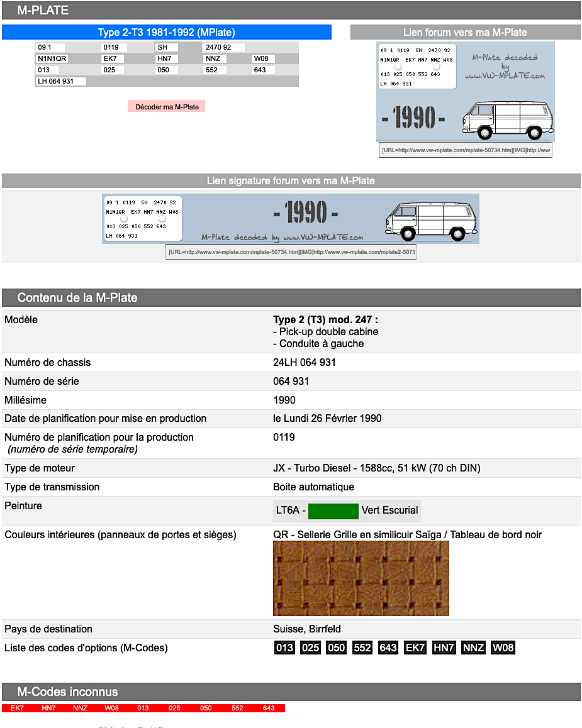The height and width of the screenshot is (728, 582).
Task: Select '050' in the red unknown codes bar
Action: pyautogui.click(x=206, y=708)
